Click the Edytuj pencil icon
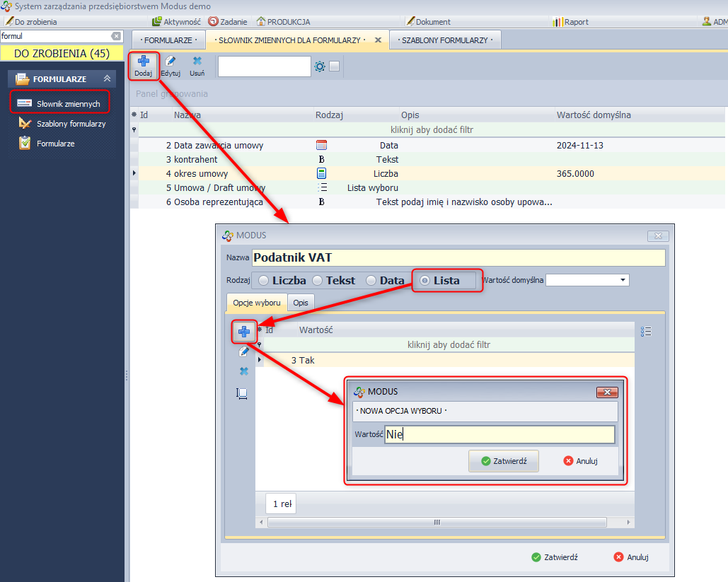 tap(171, 62)
